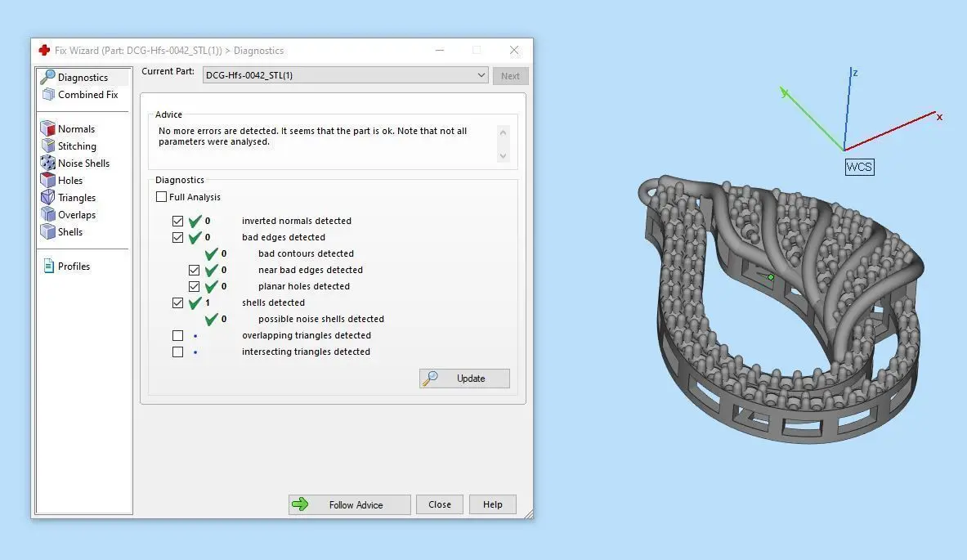Click the Help button
Viewport: 967px width, 560px height.
coord(492,504)
